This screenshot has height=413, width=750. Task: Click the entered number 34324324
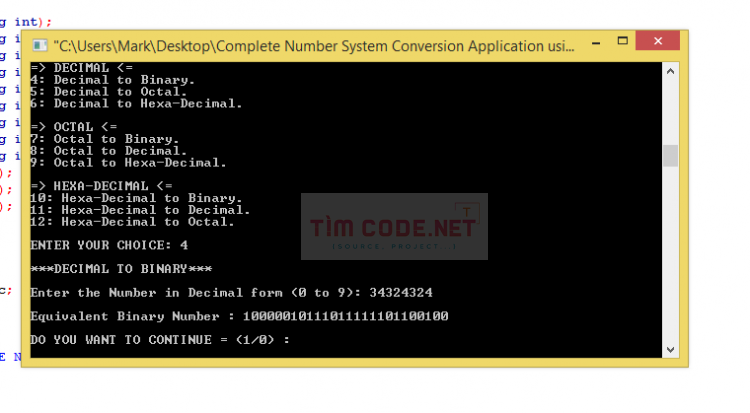coord(401,293)
